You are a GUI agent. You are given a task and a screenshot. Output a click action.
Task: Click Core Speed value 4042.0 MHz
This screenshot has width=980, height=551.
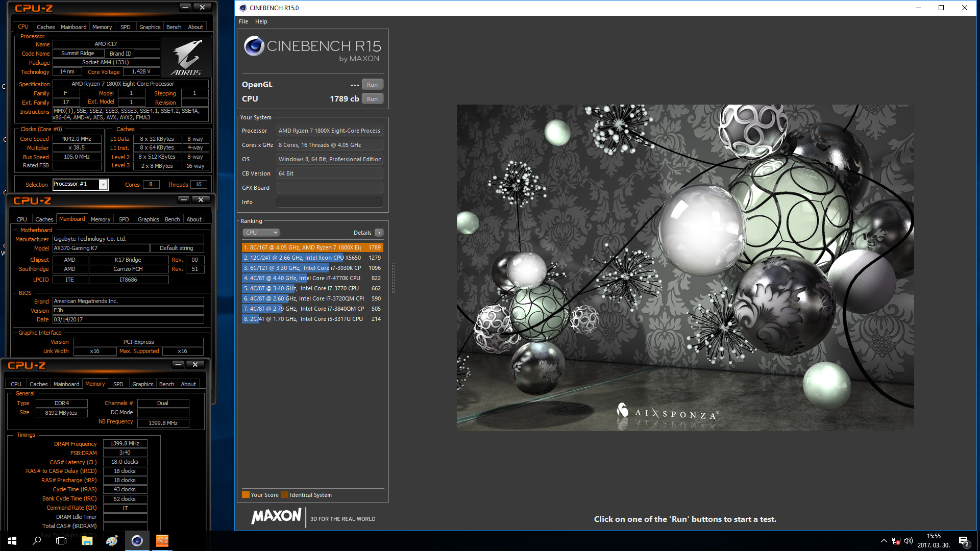[77, 139]
